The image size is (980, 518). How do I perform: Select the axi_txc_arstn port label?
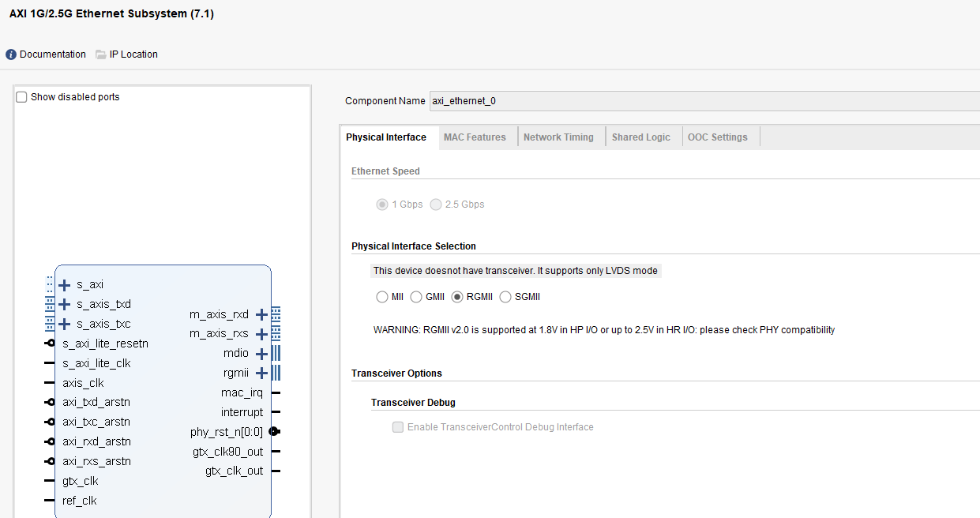(x=96, y=422)
